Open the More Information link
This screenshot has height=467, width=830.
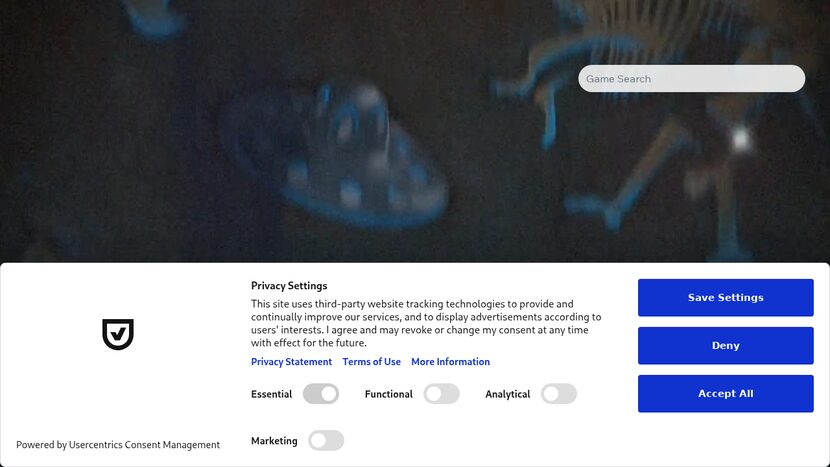[450, 362]
